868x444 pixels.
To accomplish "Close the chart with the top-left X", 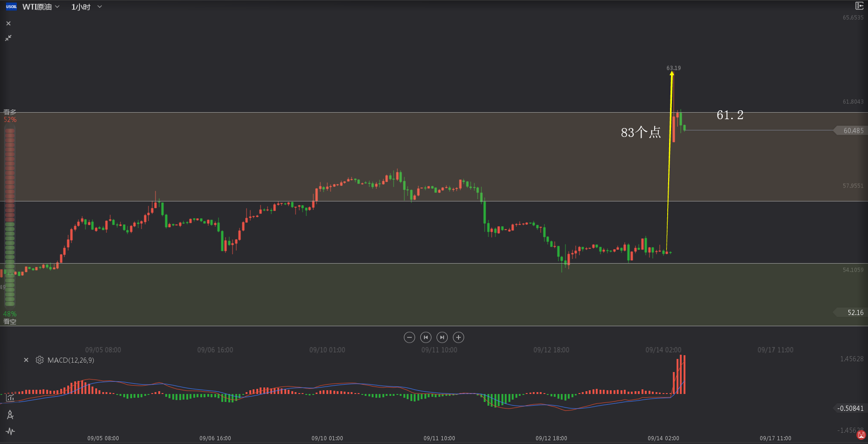I will coord(8,23).
